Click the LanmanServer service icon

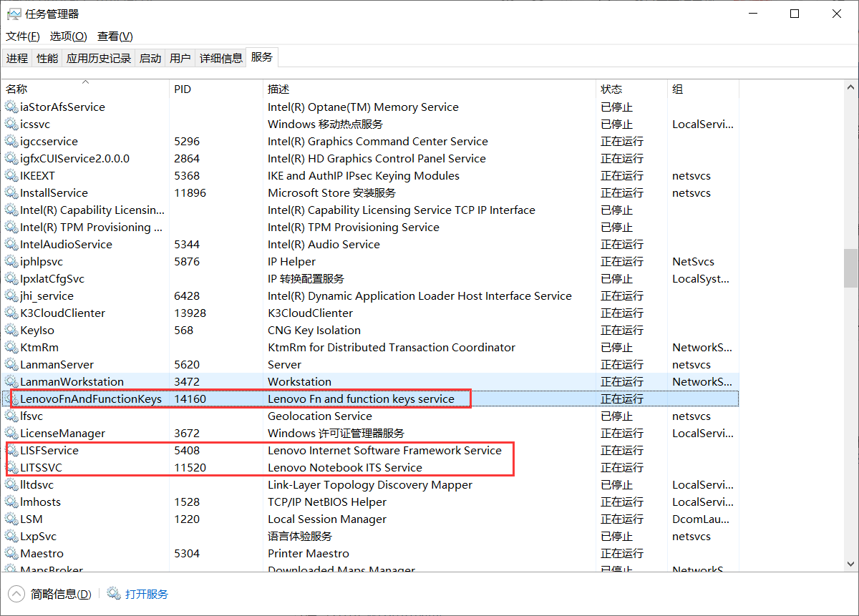pyautogui.click(x=11, y=365)
